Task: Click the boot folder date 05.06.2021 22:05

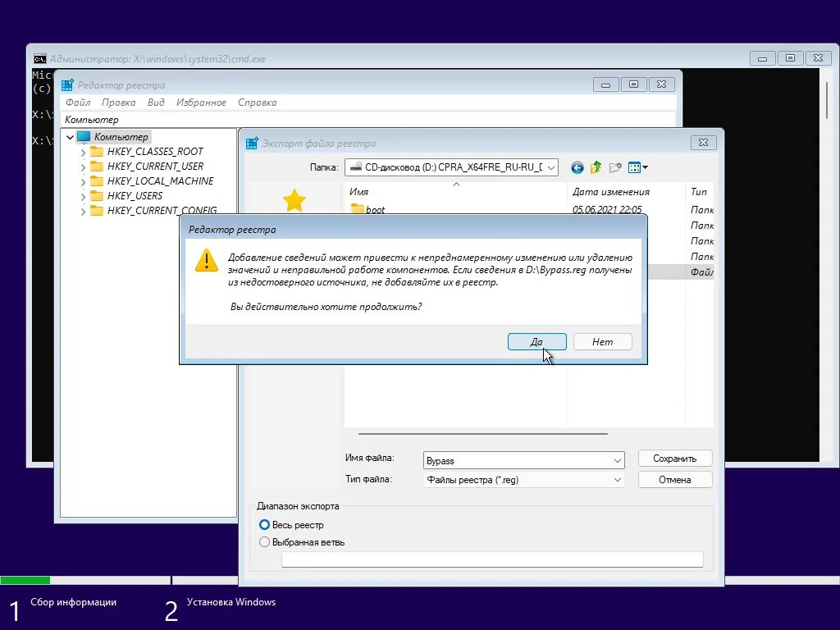Action: tap(607, 209)
